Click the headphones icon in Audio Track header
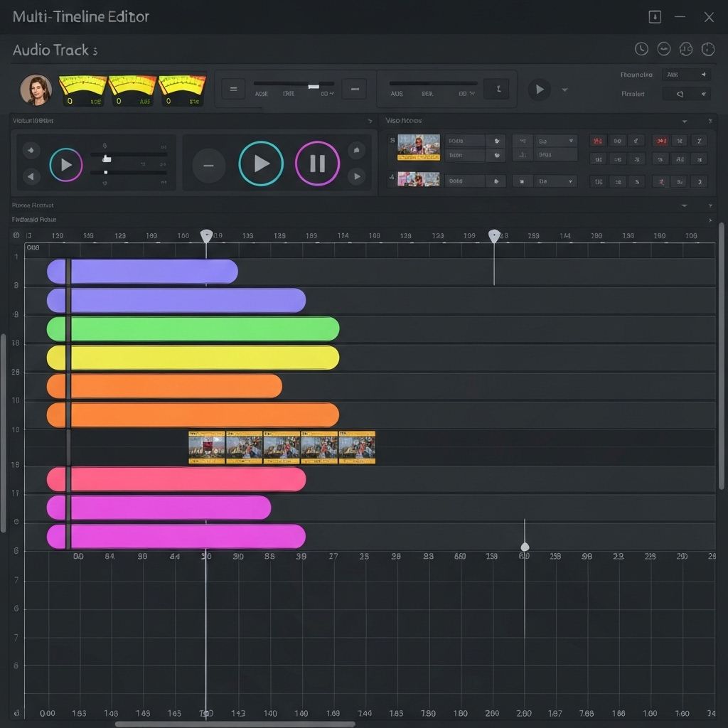Image resolution: width=728 pixels, height=728 pixels. tap(685, 49)
